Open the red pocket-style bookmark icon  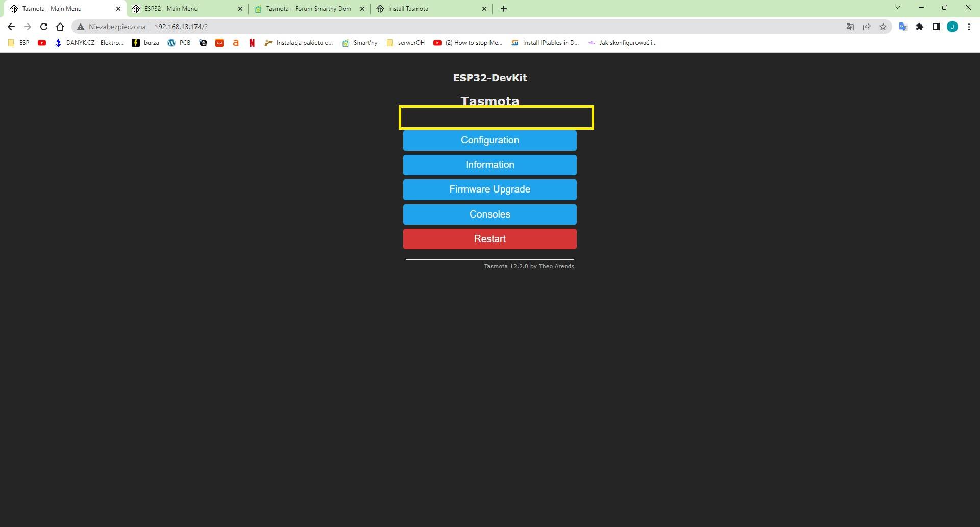219,43
